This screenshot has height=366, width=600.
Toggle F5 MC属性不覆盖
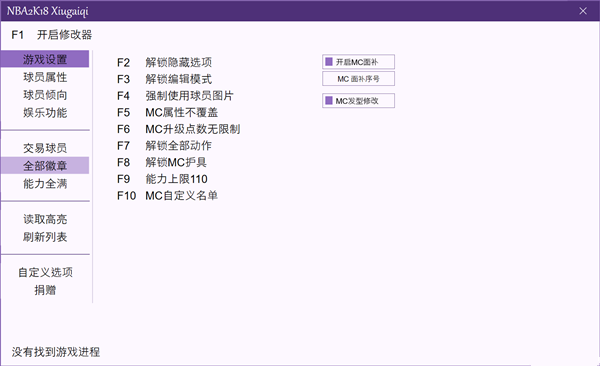tap(167, 112)
